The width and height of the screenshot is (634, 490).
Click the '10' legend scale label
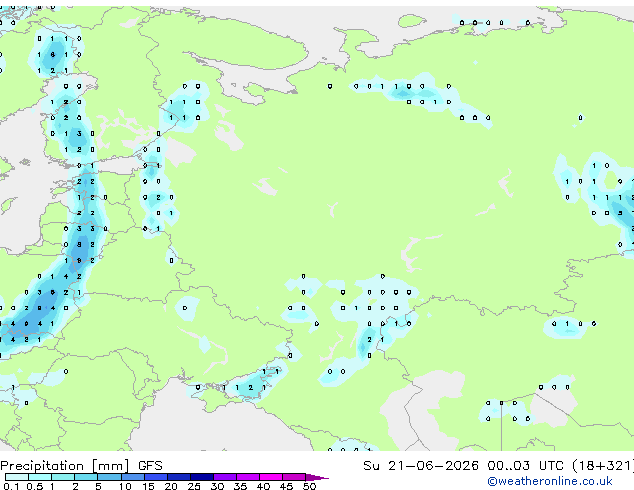(x=125, y=486)
